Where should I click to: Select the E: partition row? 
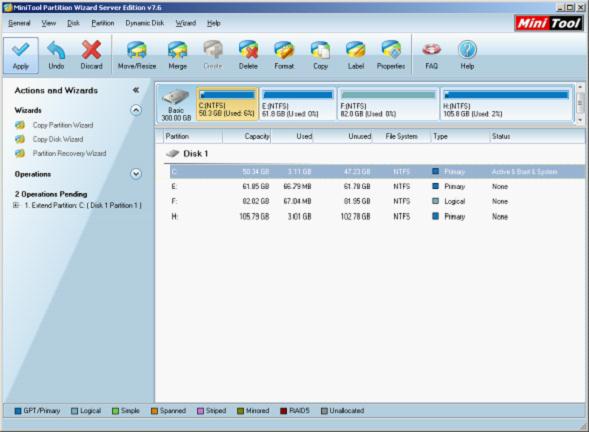tap(377, 186)
